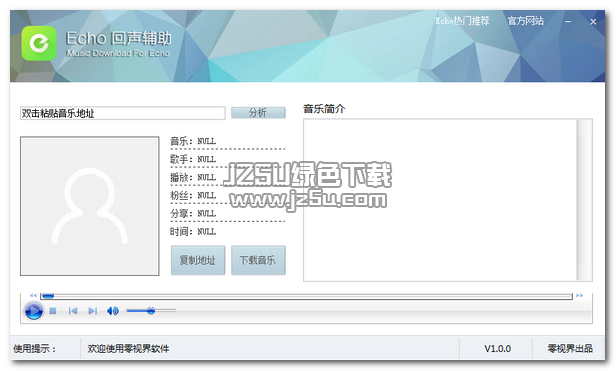Click the green Echo logo icon
Screen dimensions: 616x371
click(x=39, y=43)
